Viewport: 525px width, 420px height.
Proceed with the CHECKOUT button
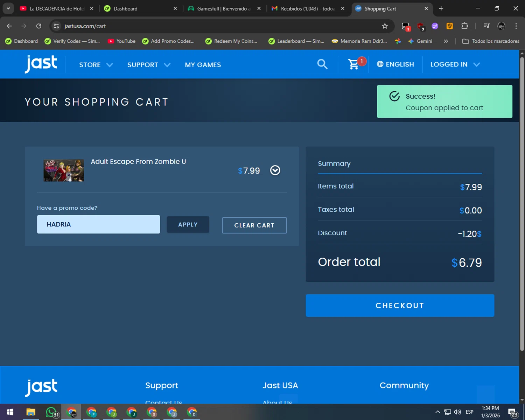click(x=400, y=306)
